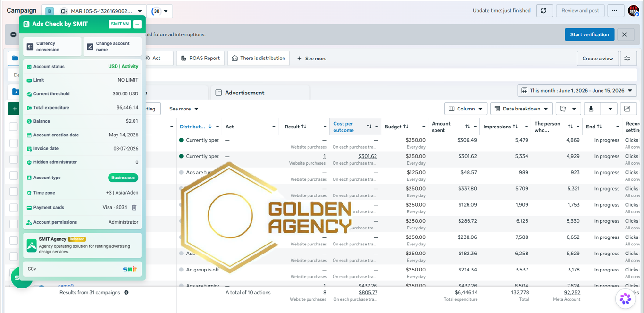Click the Create a view button
The height and width of the screenshot is (313, 644).
tap(597, 59)
